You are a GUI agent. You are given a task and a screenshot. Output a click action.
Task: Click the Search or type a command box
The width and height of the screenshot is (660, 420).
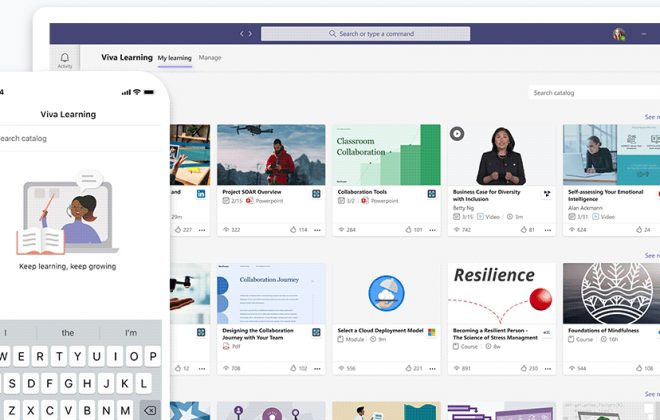point(365,34)
